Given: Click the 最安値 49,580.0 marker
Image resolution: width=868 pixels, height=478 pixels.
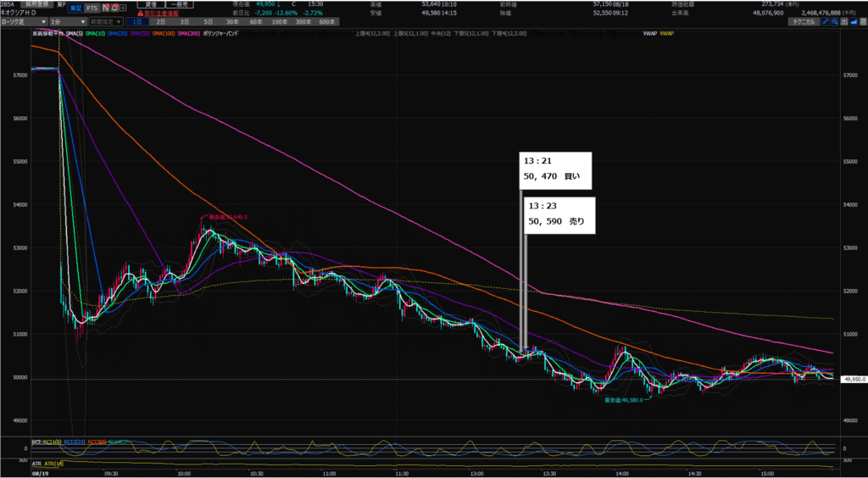Looking at the screenshot, I should [x=623, y=399].
